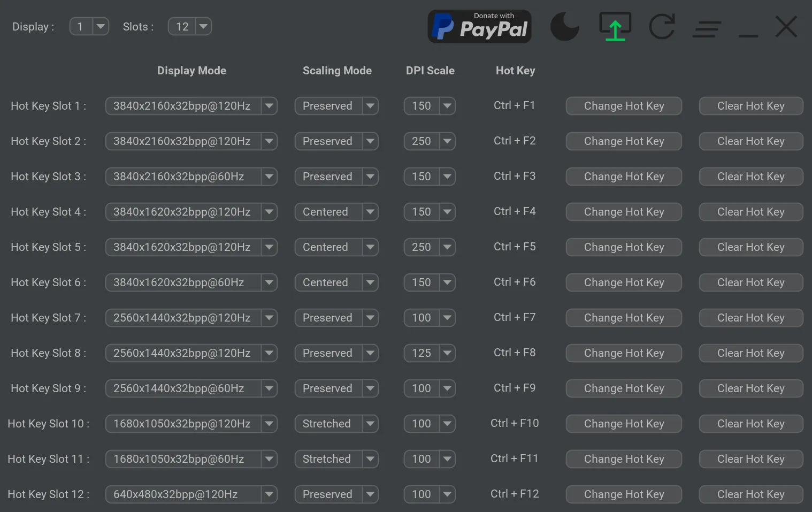Click the green upload arrow icon
The width and height of the screenshot is (812, 512).
pyautogui.click(x=614, y=26)
